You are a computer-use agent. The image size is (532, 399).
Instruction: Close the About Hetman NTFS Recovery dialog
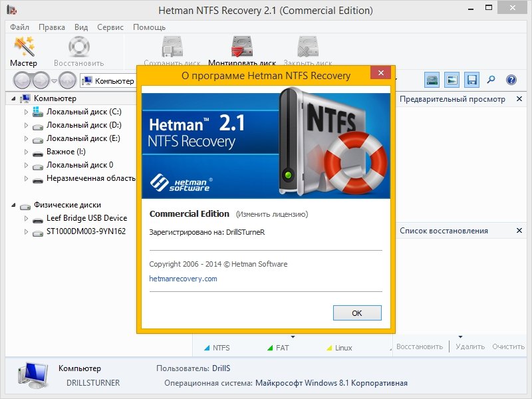(x=381, y=72)
